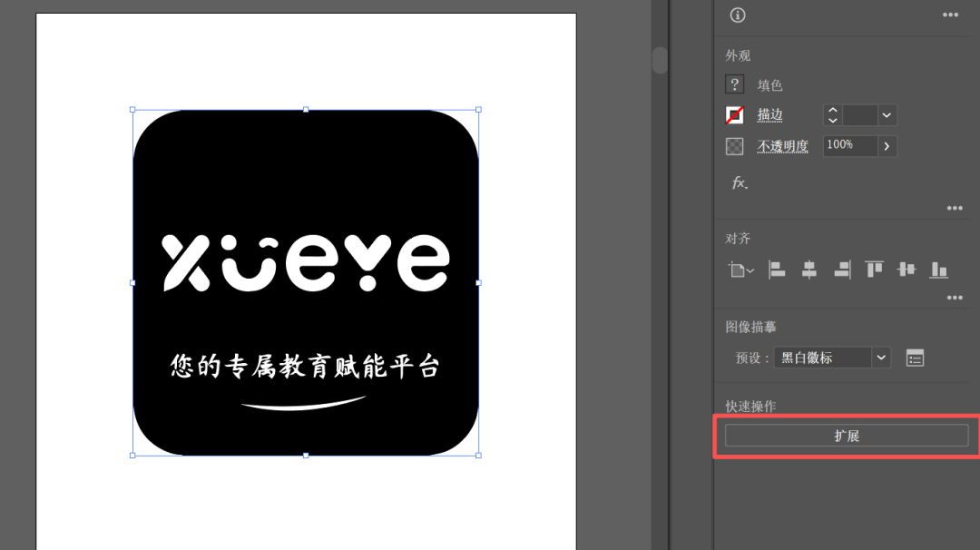Click the stroke weight stepper arrows

[832, 115]
